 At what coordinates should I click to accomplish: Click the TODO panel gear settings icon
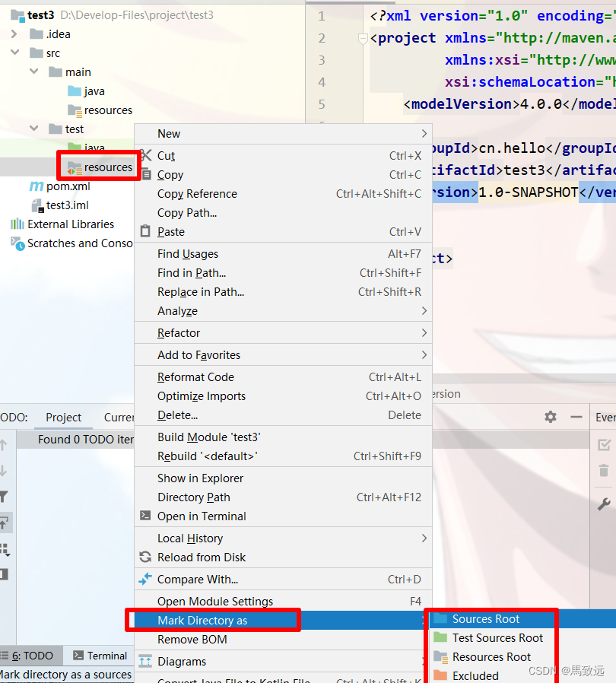click(x=551, y=417)
